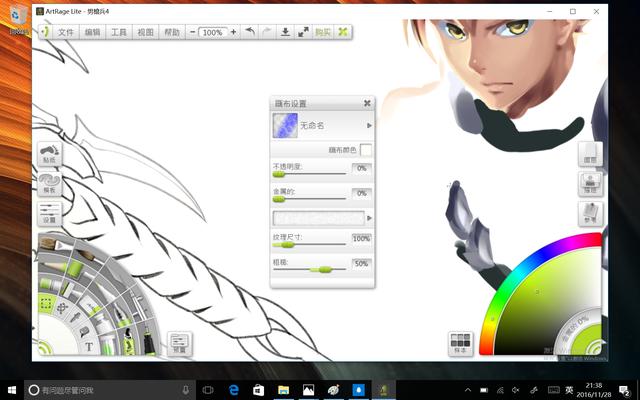The image size is (640, 400).
Task: Click the 购买 buy button
Action: pyautogui.click(x=323, y=32)
